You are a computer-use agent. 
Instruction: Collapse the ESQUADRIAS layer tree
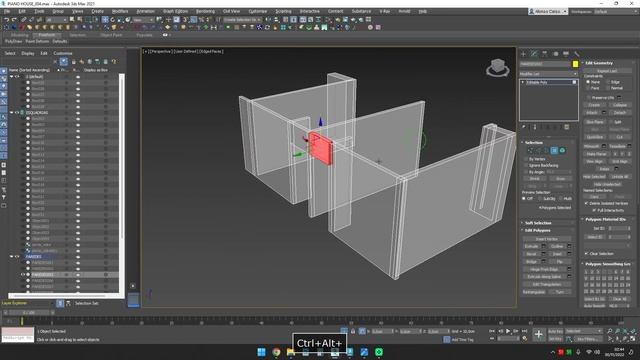(x=11, y=112)
